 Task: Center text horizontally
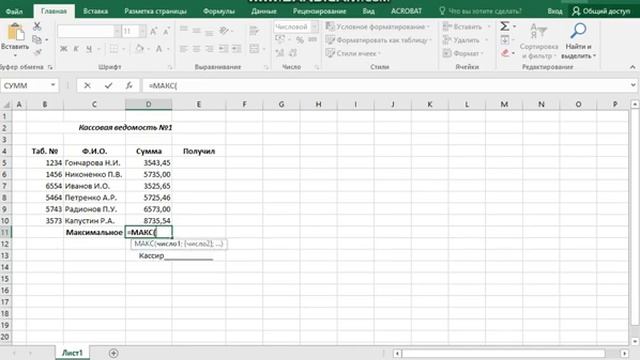point(196,49)
